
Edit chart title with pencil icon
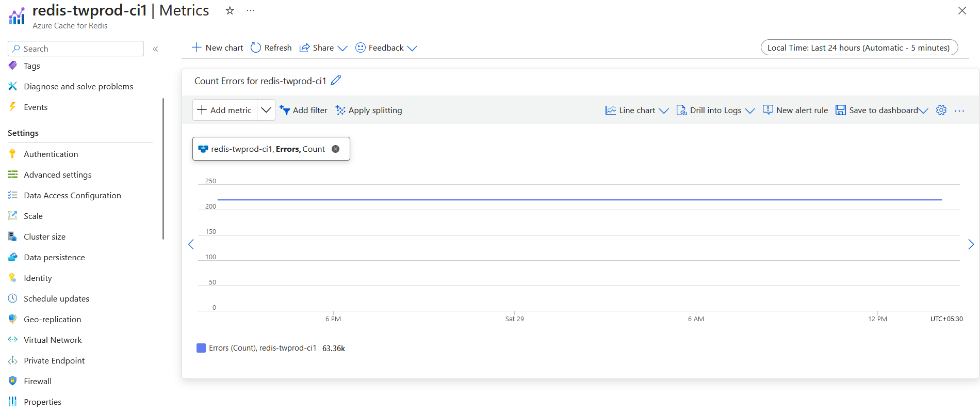coord(336,81)
